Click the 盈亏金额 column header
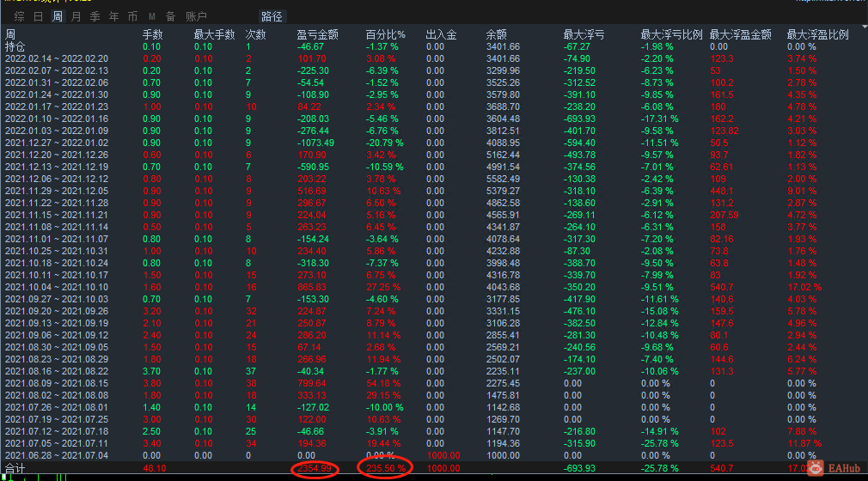Viewport: 868px width, 481px height. [317, 34]
